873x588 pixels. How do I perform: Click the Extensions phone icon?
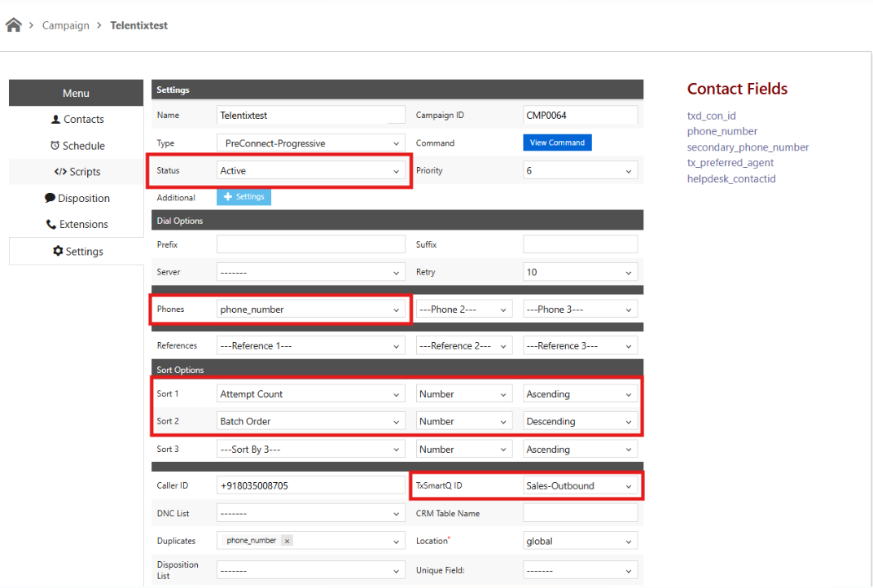click(50, 225)
